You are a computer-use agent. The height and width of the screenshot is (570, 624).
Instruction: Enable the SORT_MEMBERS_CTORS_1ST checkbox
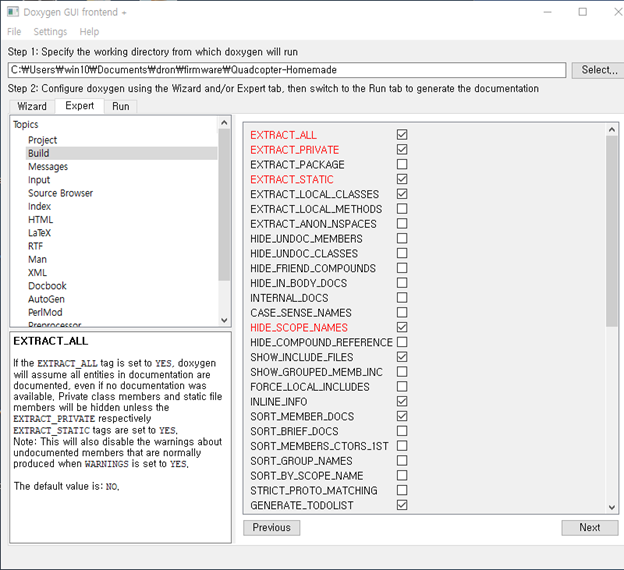tap(402, 445)
